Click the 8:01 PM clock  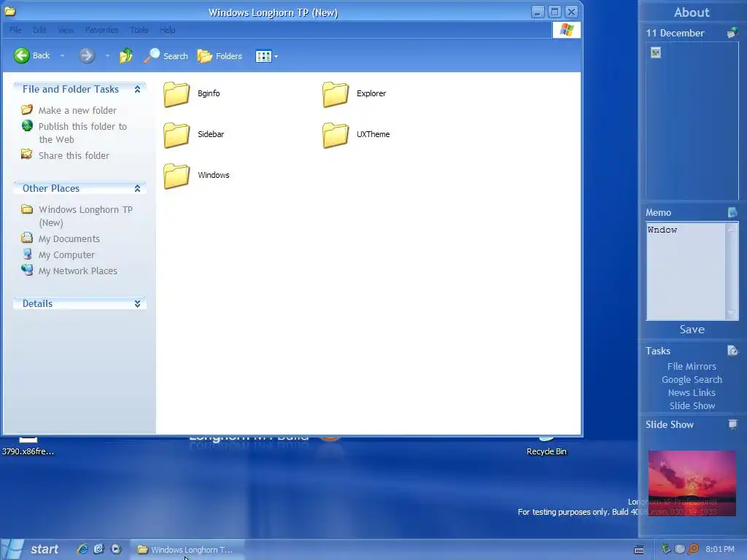tap(720, 549)
